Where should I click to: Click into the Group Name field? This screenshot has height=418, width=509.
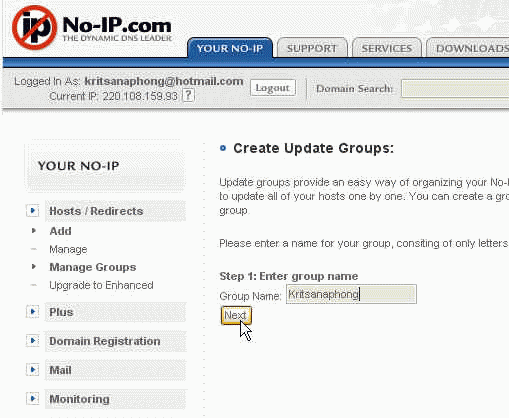(x=351, y=294)
